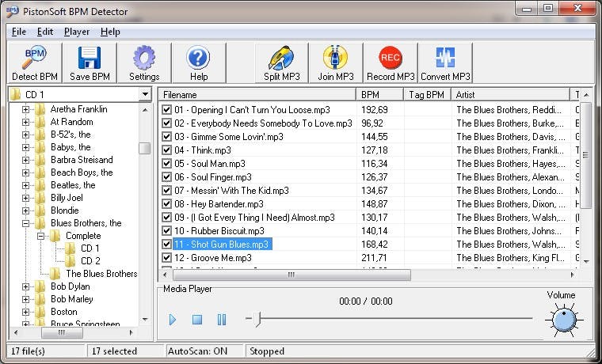
Task: Click the Detect BPM toolbar icon
Action: 35,63
